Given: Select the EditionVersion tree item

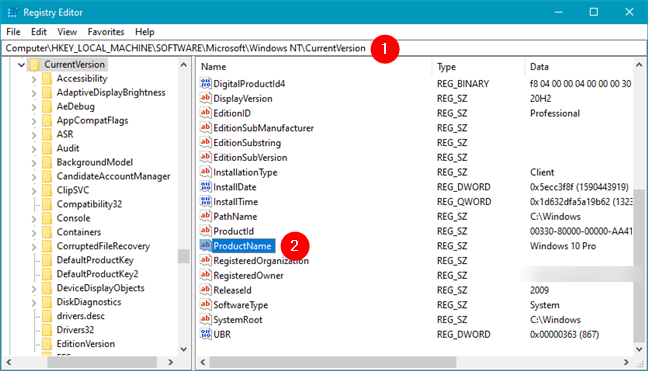Looking at the screenshot, I should click(86, 344).
